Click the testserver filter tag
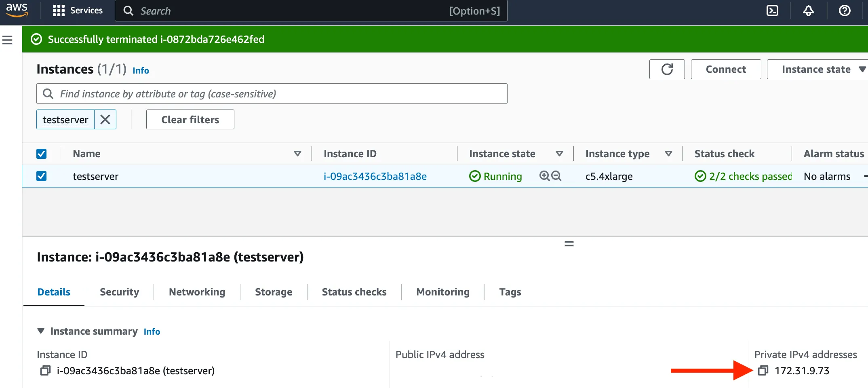This screenshot has height=388, width=868. 65,120
